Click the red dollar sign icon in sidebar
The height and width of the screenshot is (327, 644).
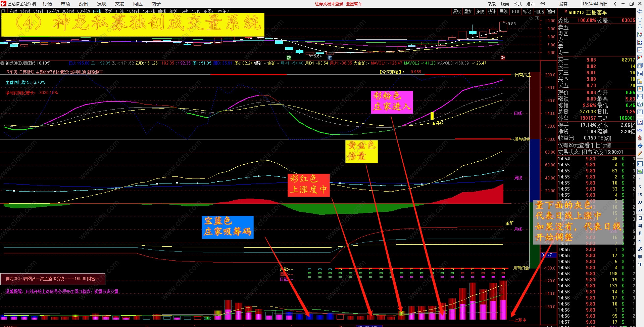click(640, 138)
